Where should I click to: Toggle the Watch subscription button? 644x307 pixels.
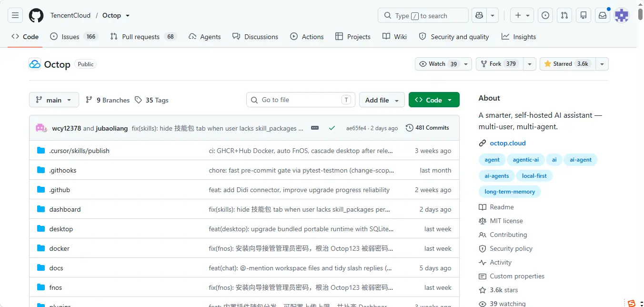click(x=437, y=64)
